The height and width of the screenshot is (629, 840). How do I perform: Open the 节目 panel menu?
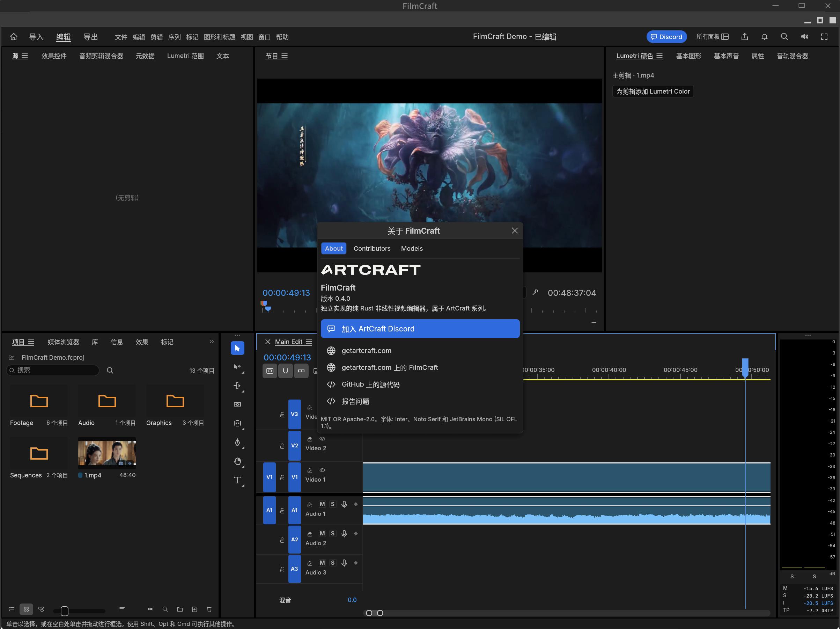tap(285, 56)
